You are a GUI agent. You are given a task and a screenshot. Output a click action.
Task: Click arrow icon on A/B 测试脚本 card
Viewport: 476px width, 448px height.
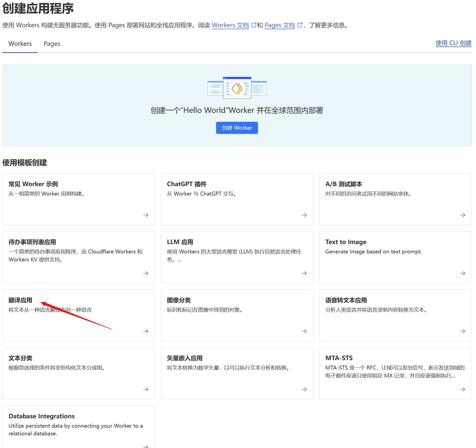point(463,215)
